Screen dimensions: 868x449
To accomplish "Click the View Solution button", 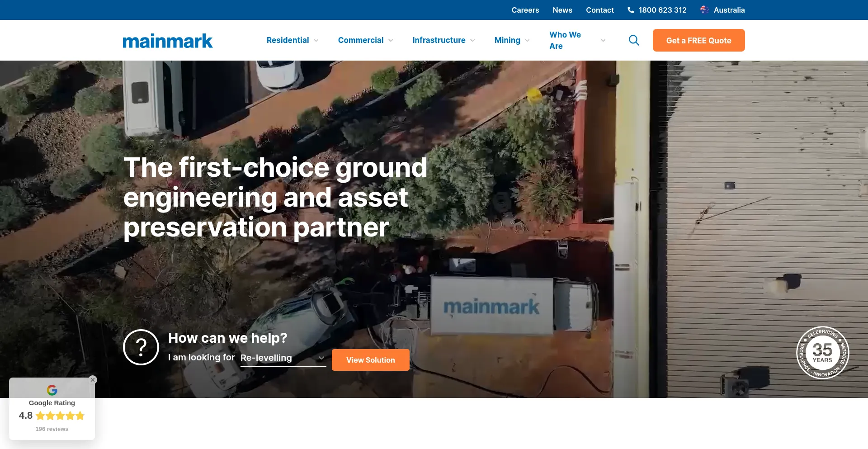I will pos(371,360).
